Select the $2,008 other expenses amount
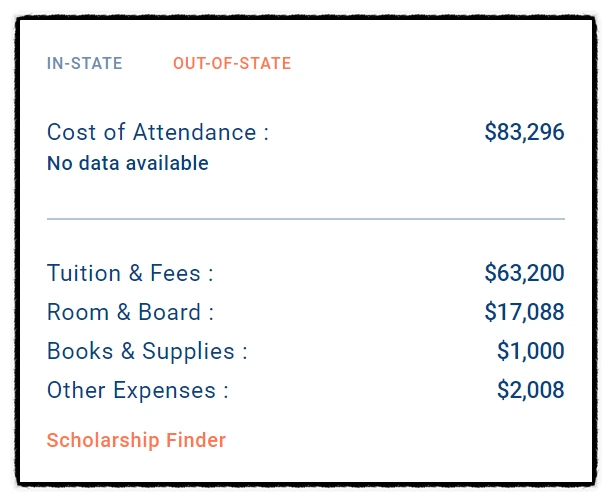 pos(530,391)
